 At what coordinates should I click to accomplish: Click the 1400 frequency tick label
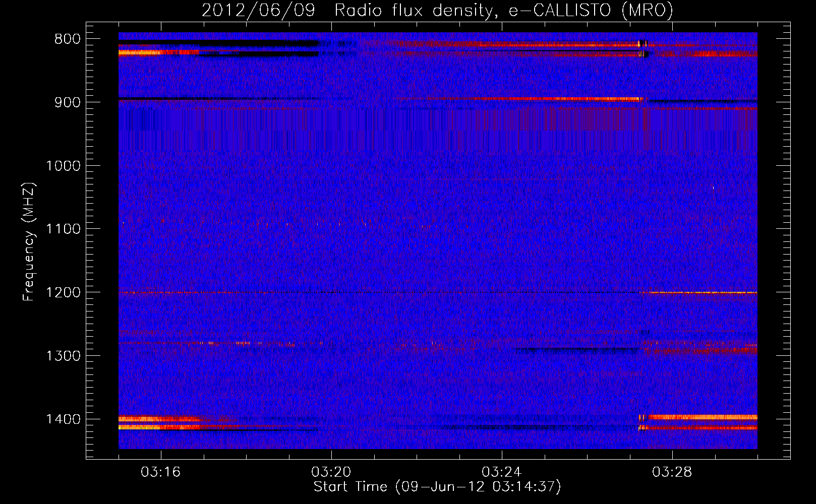pyautogui.click(x=63, y=419)
